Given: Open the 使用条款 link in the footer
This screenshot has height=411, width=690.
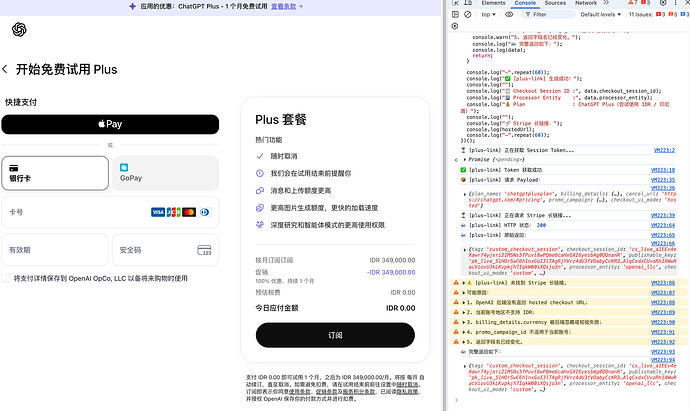Looking at the screenshot, I should coord(300,392).
